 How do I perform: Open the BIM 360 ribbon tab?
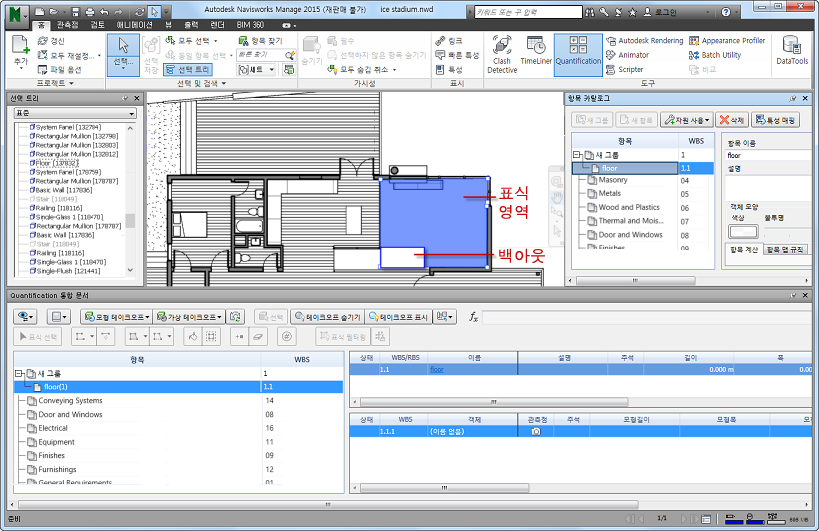[x=250, y=25]
